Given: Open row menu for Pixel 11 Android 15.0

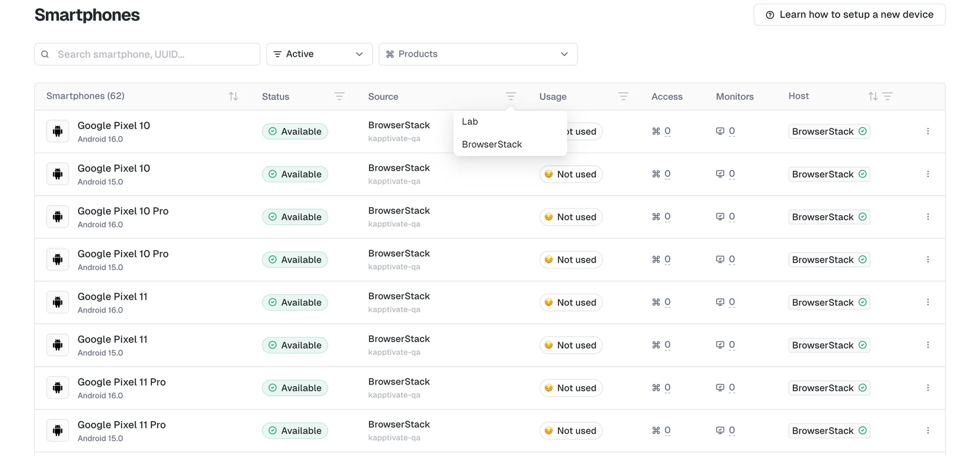Looking at the screenshot, I should pyautogui.click(x=928, y=345).
